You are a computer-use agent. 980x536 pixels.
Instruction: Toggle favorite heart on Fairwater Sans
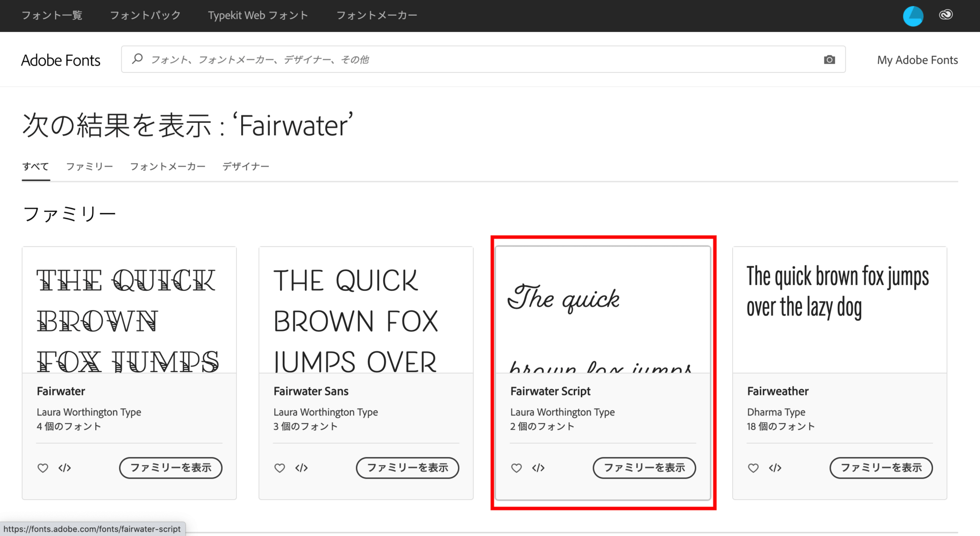coord(279,468)
